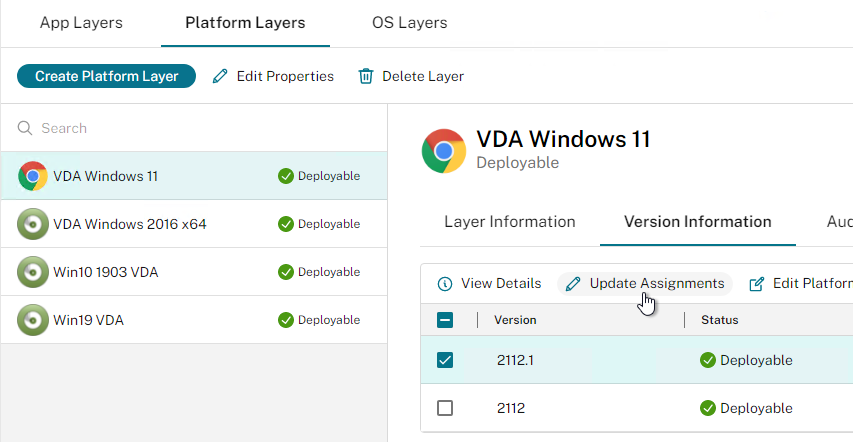Select the Win19 VDA layer
853x442 pixels.
(194, 320)
